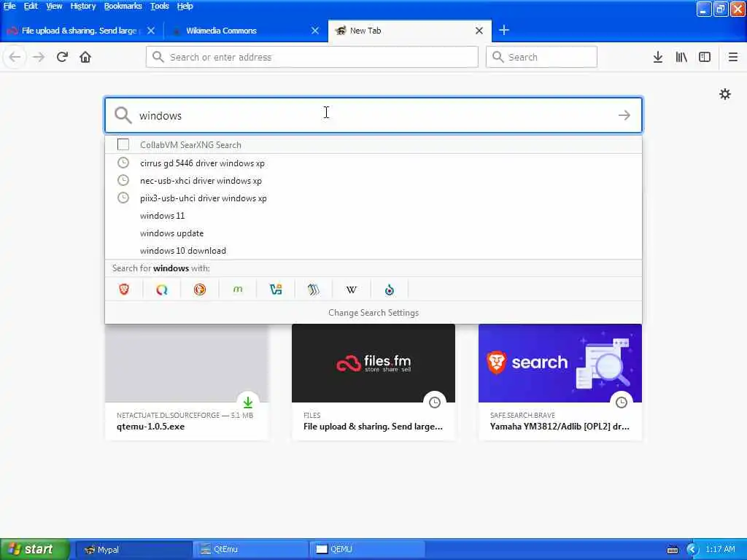Open the View menu
Screen dimensions: 747x560
pyautogui.click(x=54, y=6)
